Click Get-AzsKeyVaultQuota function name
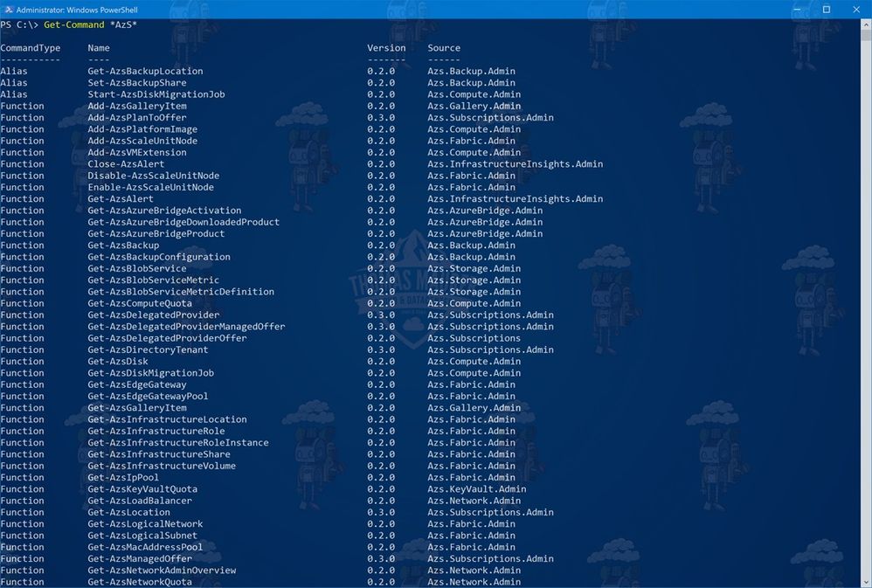Viewport: 872px width, 588px height. (x=142, y=489)
